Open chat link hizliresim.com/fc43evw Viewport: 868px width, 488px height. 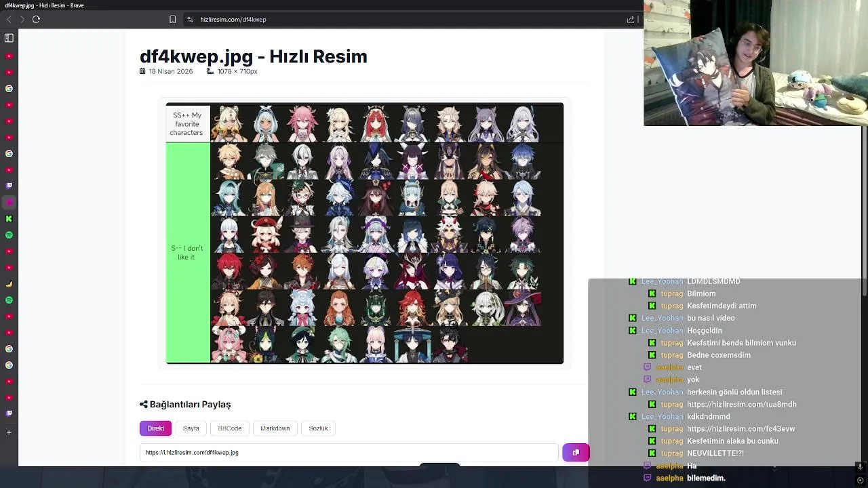[741, 429]
